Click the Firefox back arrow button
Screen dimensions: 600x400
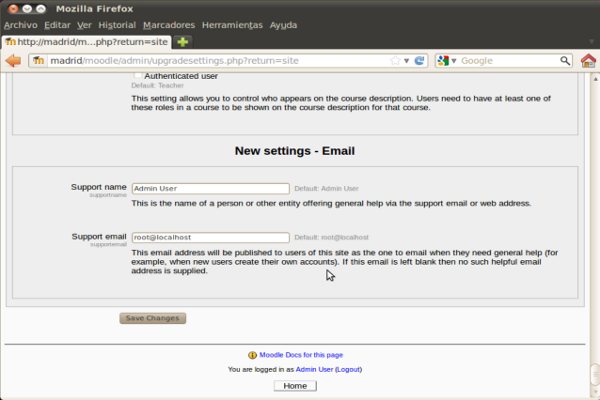pos(13,61)
